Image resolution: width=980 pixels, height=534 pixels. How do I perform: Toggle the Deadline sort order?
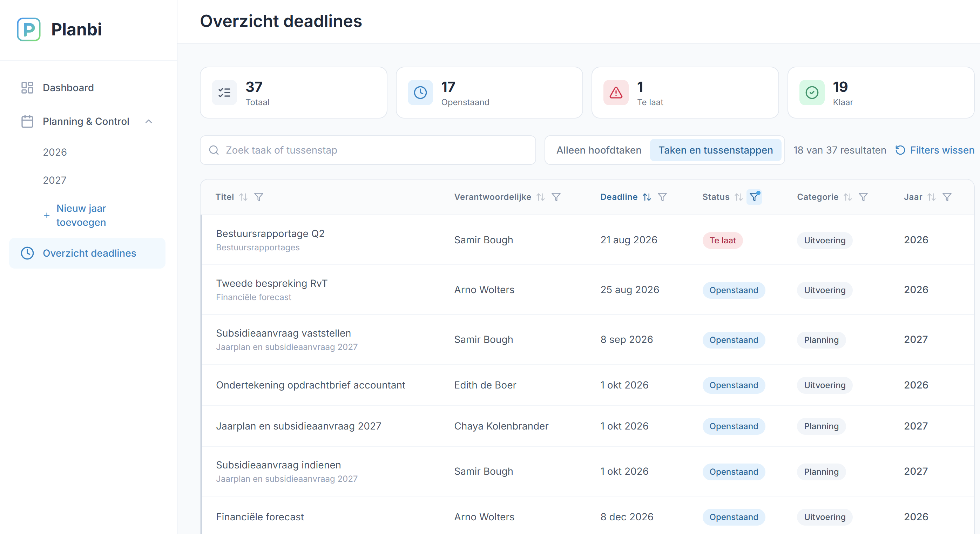[x=647, y=197]
